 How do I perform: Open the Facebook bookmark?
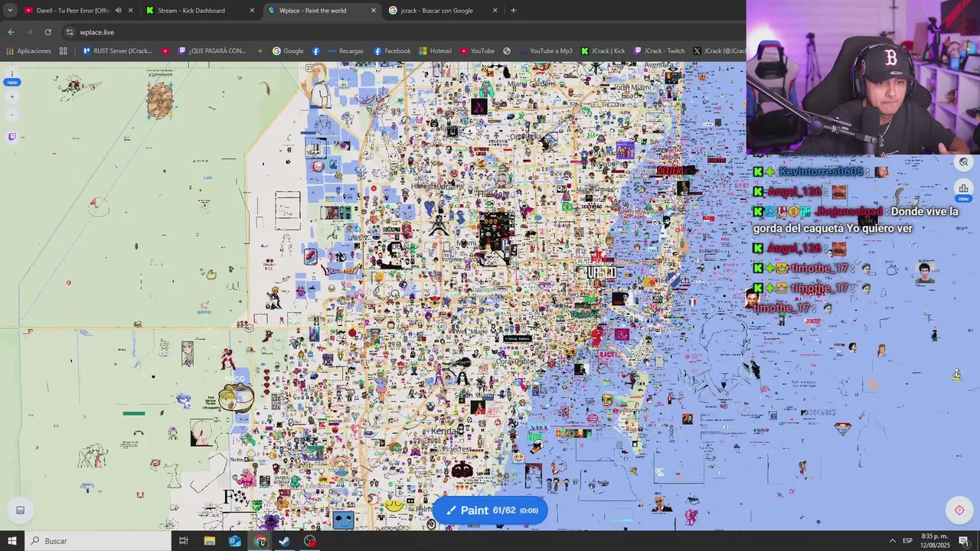pyautogui.click(x=392, y=51)
